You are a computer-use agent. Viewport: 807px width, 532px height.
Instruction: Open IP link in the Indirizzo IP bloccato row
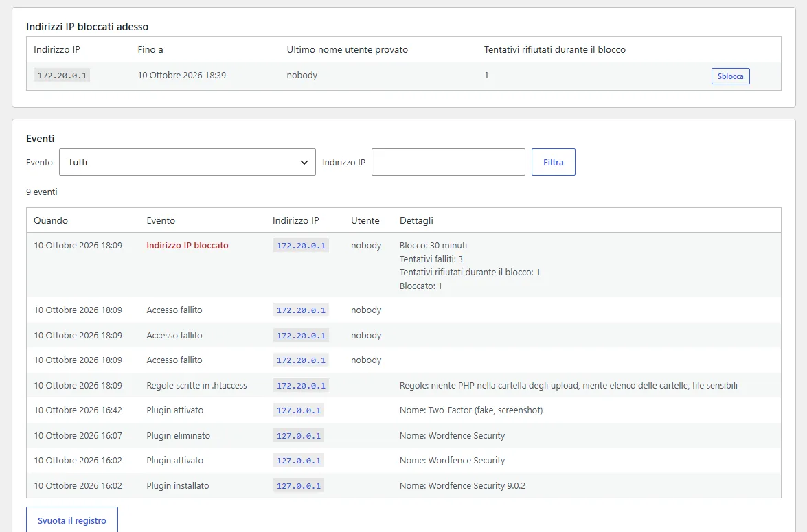[301, 246]
